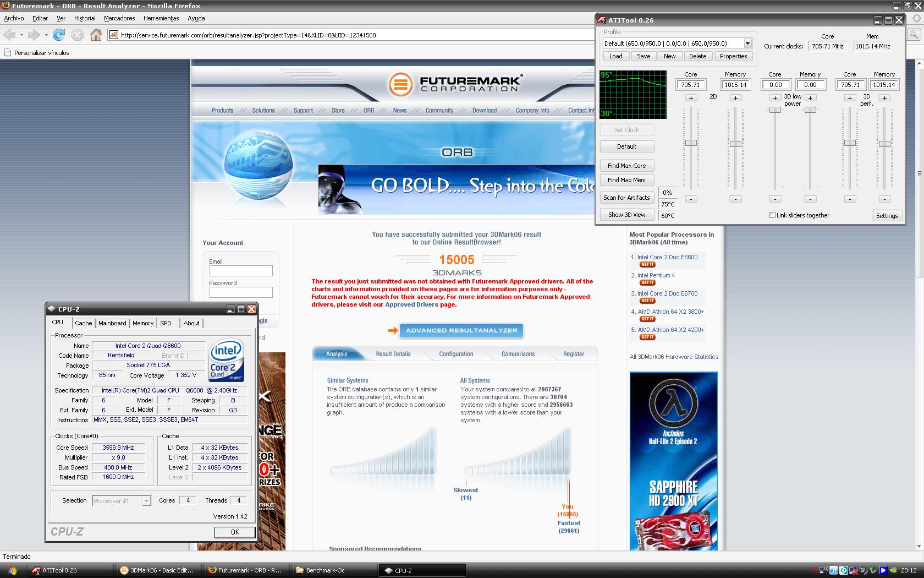The width and height of the screenshot is (924, 578).
Task: Decrease 3D perf Memory minus button
Action: 884,199
